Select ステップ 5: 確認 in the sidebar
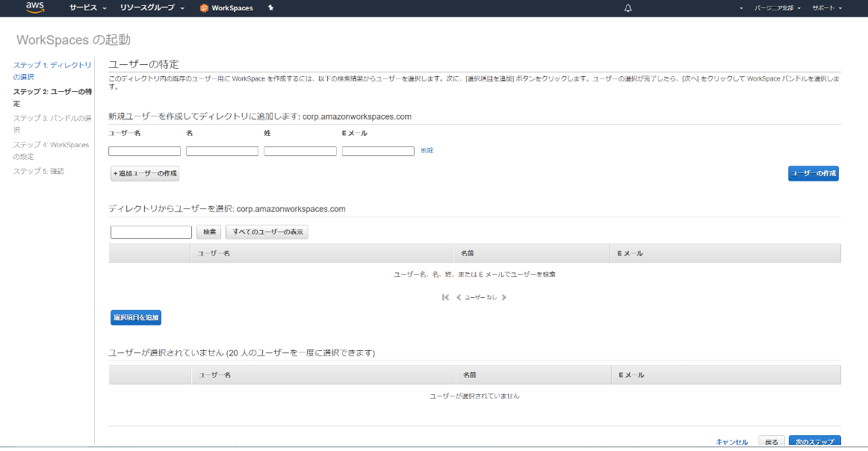Viewport: 868px width, 451px height. 39,172
